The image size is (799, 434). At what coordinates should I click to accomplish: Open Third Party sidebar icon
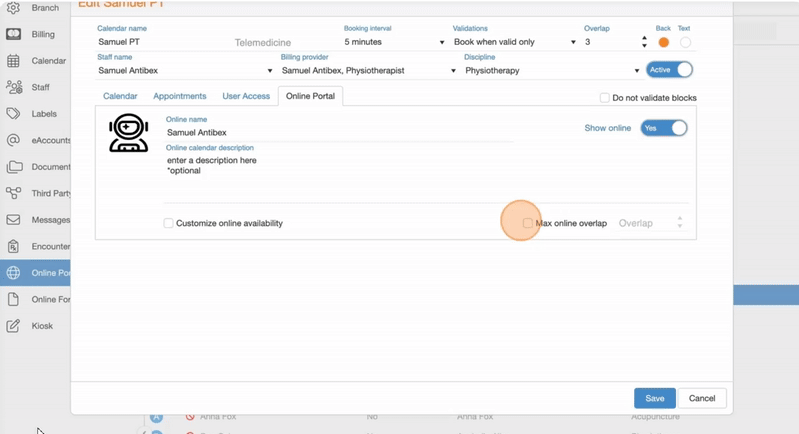tap(13, 193)
